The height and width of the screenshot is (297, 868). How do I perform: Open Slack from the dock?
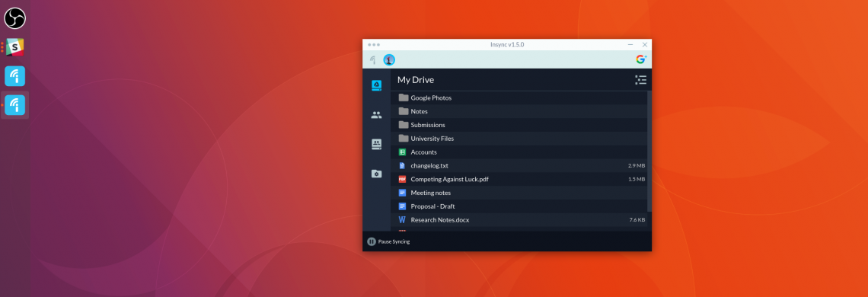click(x=15, y=47)
